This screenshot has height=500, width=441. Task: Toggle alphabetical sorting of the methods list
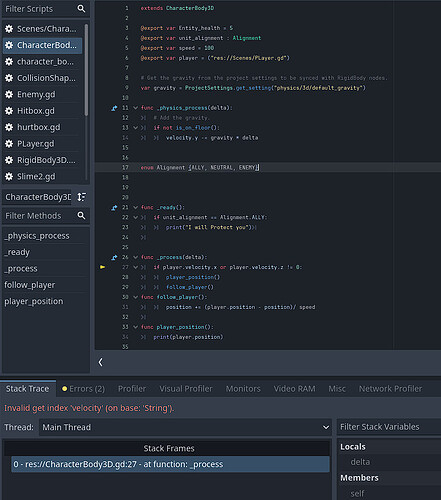point(82,197)
